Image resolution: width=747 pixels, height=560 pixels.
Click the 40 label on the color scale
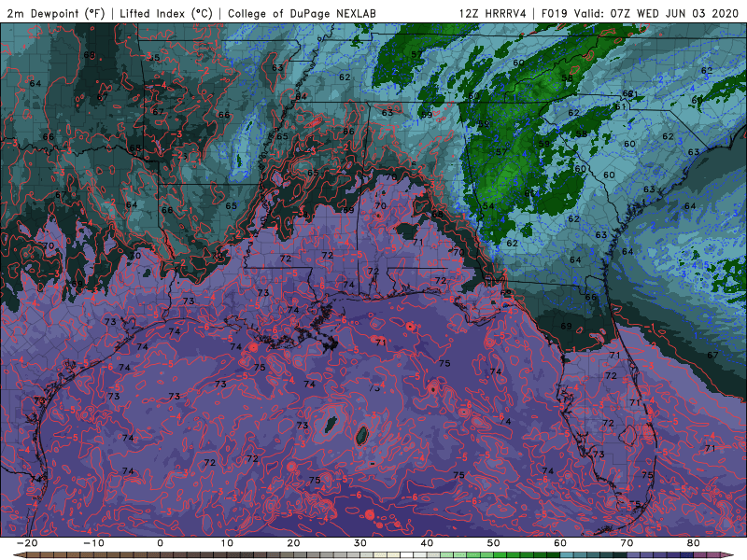click(427, 543)
